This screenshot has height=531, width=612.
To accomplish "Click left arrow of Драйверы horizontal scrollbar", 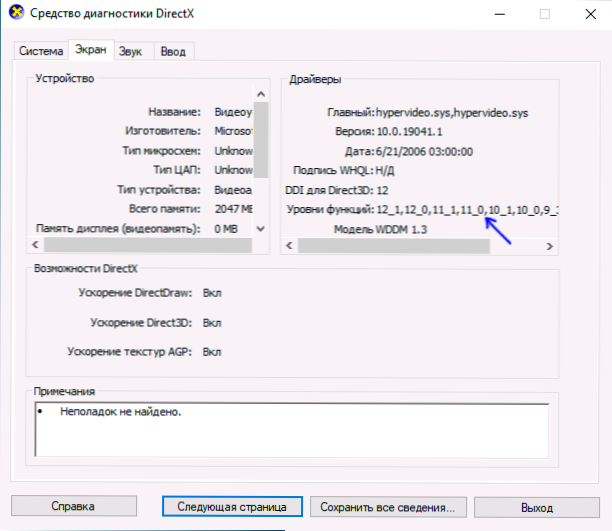I will click(x=289, y=246).
